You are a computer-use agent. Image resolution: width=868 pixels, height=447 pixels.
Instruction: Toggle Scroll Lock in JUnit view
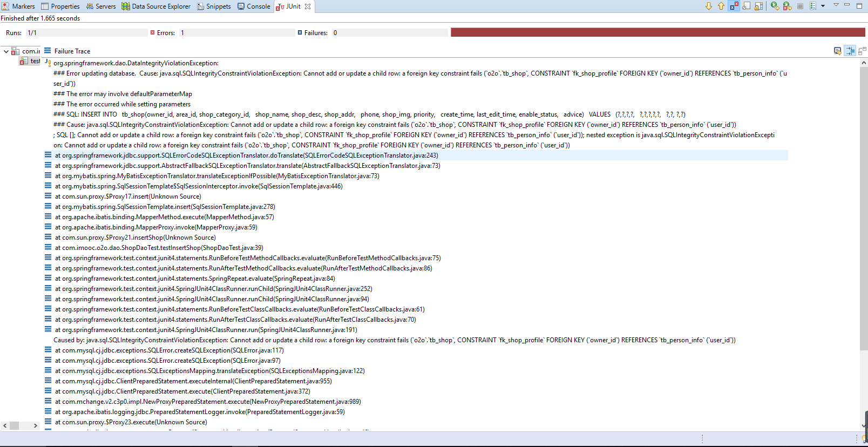pos(759,6)
